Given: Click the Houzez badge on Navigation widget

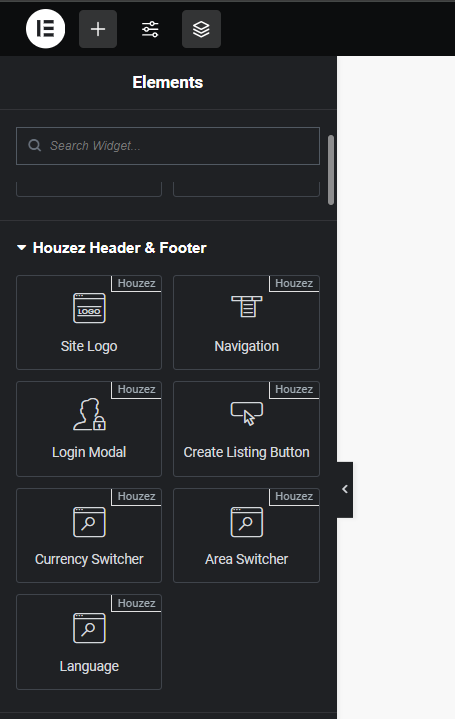Looking at the screenshot, I should (x=294, y=283).
